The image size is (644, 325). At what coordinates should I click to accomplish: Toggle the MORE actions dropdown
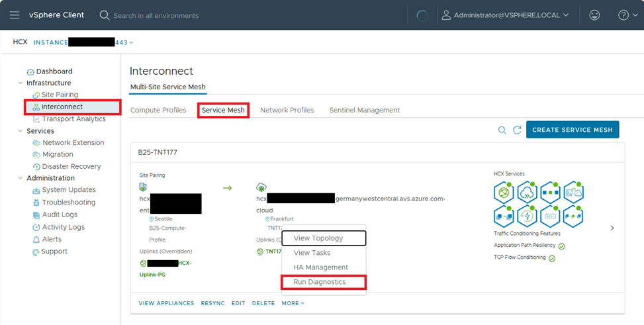(x=293, y=303)
